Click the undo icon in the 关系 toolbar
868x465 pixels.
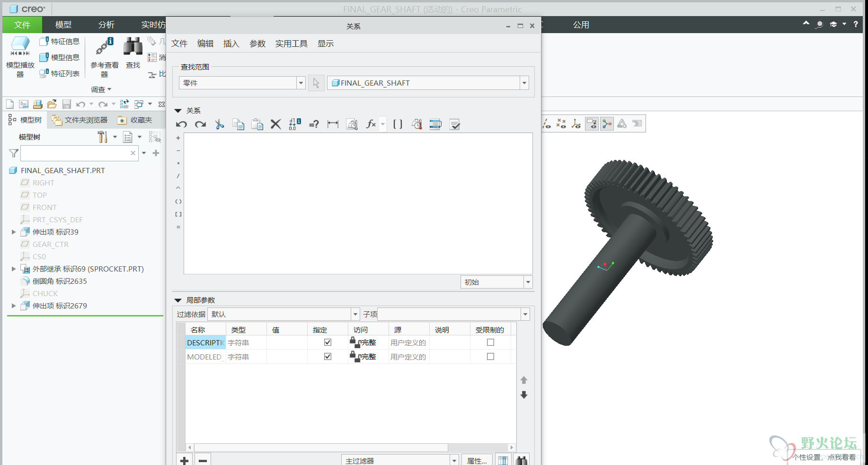181,124
